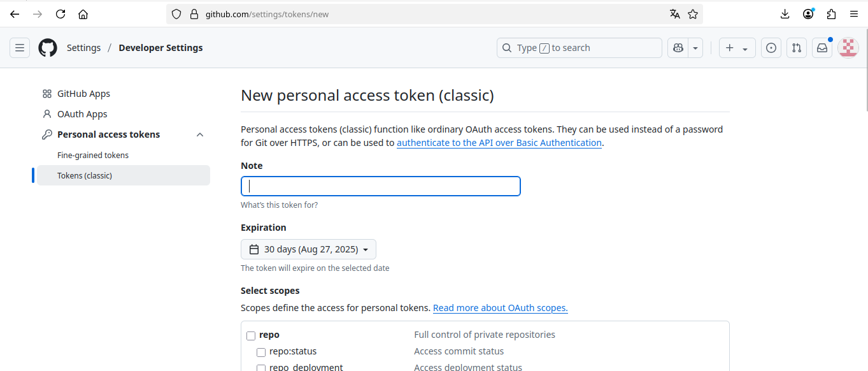Bookmark this page with star icon
Image resolution: width=868 pixels, height=371 pixels.
[693, 14]
